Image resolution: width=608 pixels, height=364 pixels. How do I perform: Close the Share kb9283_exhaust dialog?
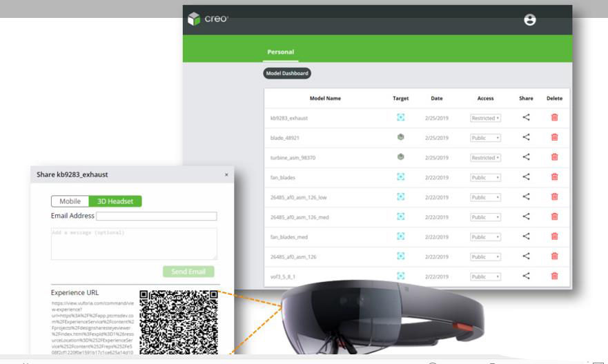point(226,175)
